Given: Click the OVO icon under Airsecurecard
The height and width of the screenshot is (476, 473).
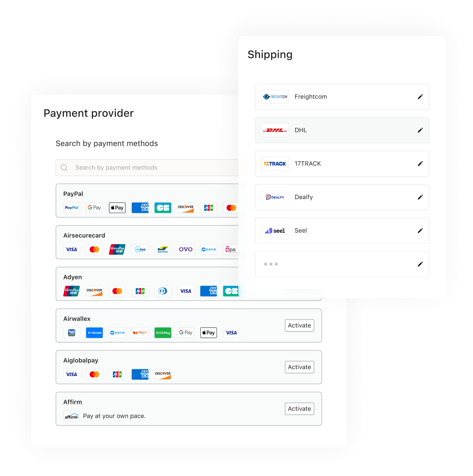Looking at the screenshot, I should [x=186, y=249].
